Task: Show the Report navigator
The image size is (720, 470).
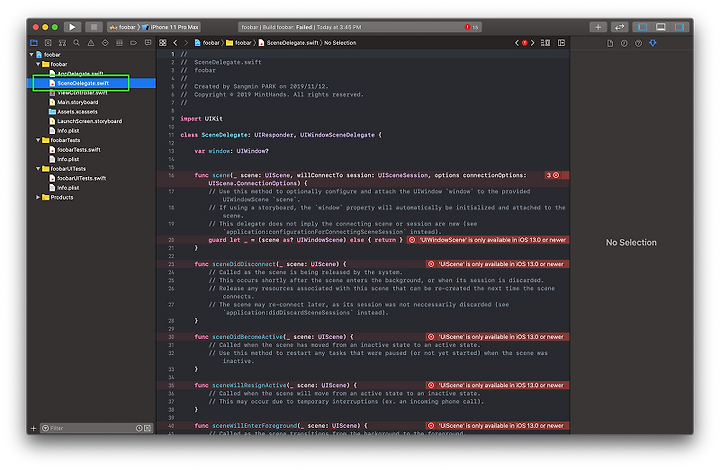Action: pyautogui.click(x=148, y=43)
